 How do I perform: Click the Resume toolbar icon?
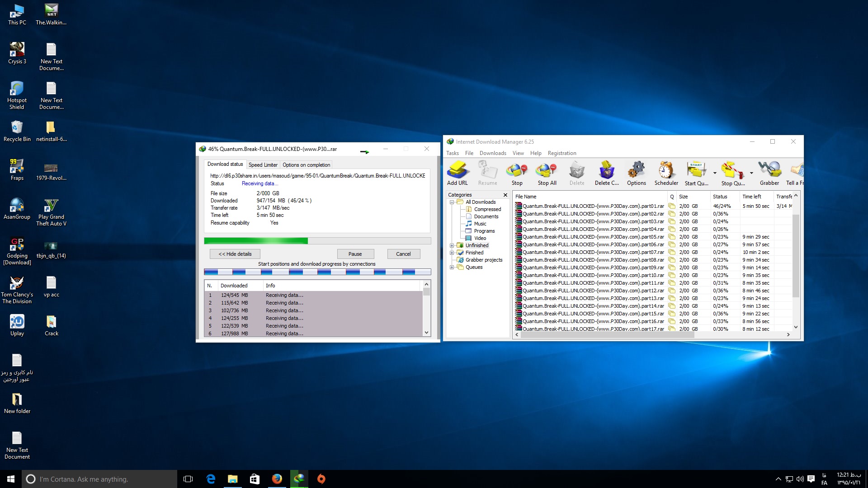point(487,174)
